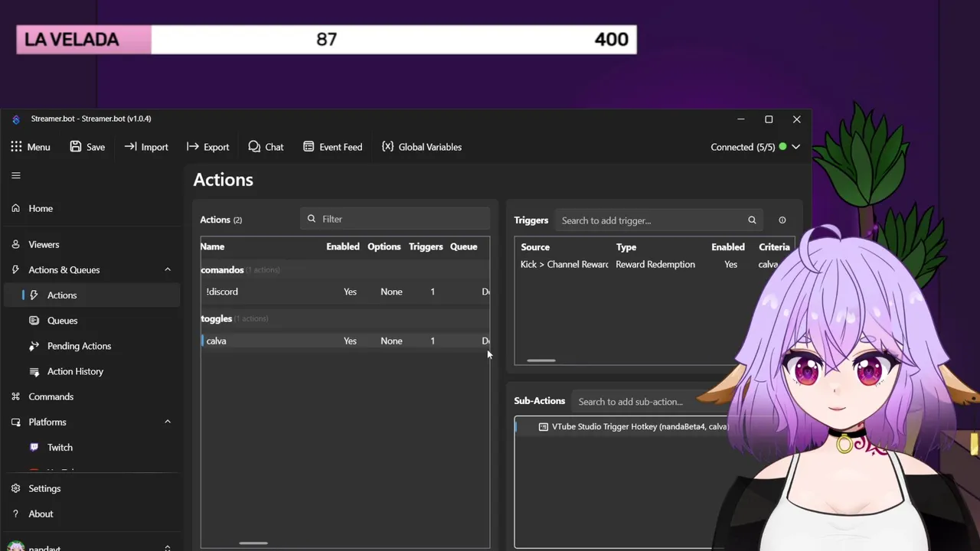The height and width of the screenshot is (551, 980).
Task: Select the VTube Studio Trigger Hotkey sub-action
Action: point(622,427)
